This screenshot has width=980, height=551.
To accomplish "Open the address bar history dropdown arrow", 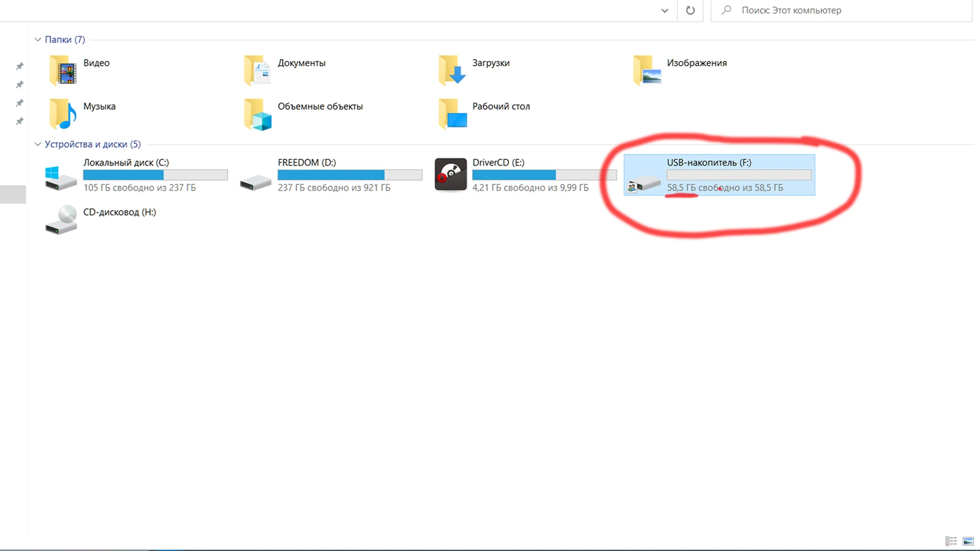I will [665, 11].
